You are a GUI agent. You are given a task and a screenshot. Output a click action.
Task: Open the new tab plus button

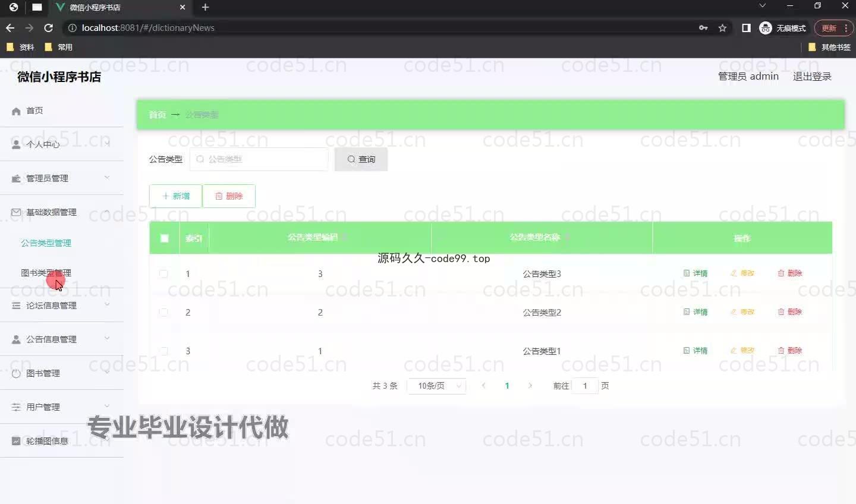pos(205,7)
